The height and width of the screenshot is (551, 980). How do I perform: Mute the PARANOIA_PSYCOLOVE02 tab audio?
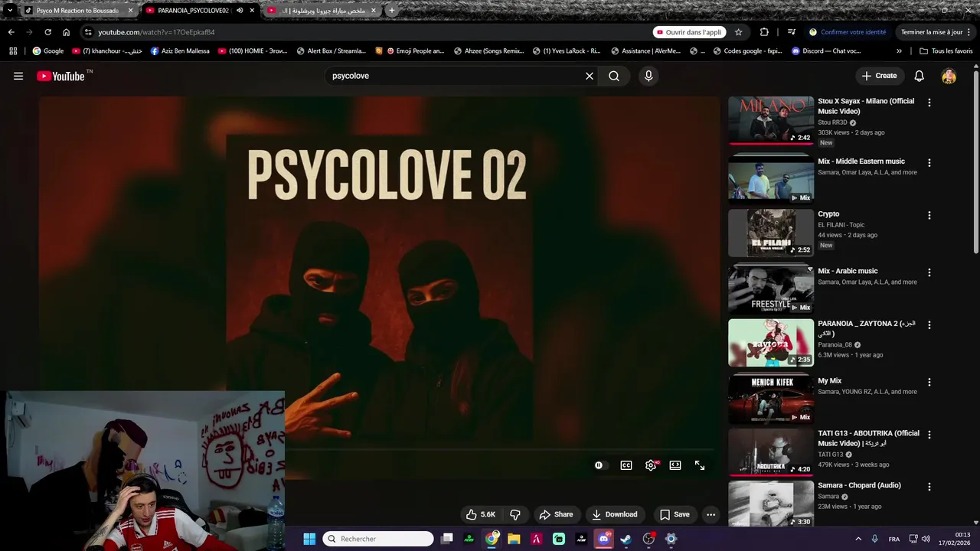pyautogui.click(x=240, y=11)
